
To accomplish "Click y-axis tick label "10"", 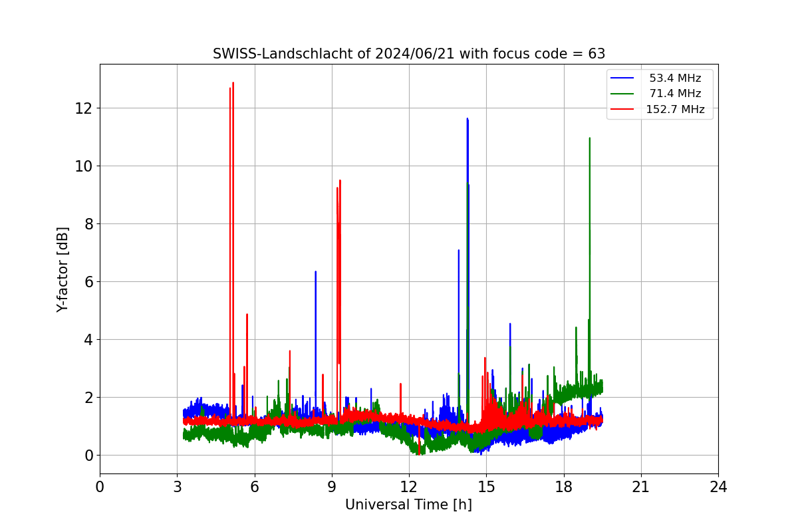I will 84,166.
